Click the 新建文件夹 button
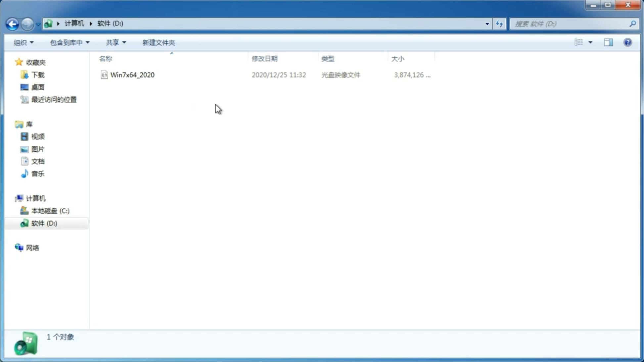Viewport: 644px width, 362px height. 158,42
